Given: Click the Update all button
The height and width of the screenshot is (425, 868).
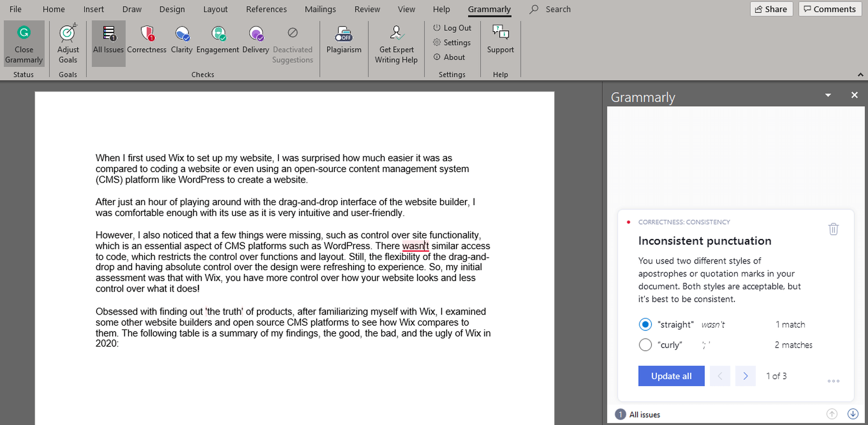Looking at the screenshot, I should point(671,376).
